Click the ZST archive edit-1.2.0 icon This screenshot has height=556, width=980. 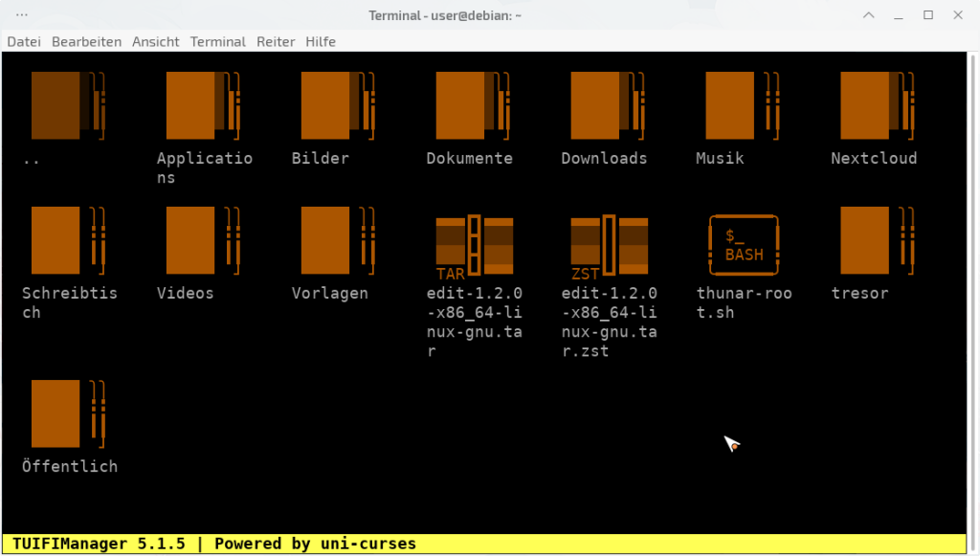coord(609,245)
